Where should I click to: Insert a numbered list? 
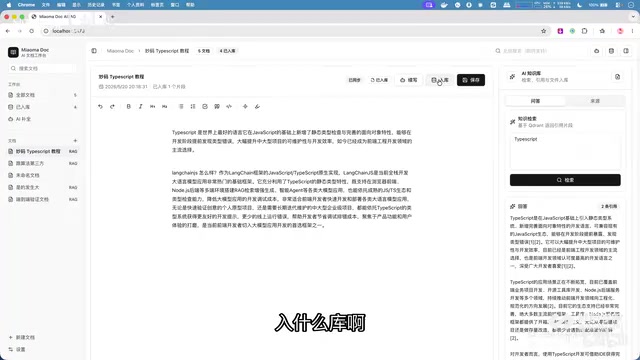coord(193,107)
